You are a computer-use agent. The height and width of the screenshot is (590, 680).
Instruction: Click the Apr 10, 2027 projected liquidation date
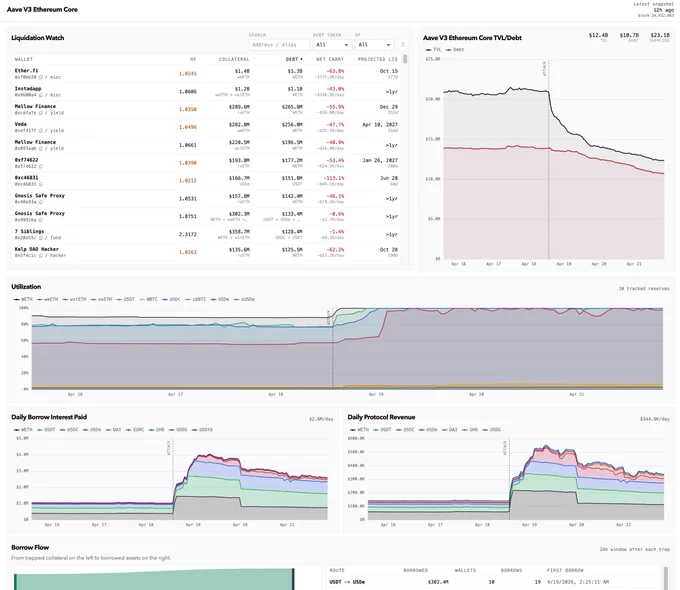(x=380, y=125)
